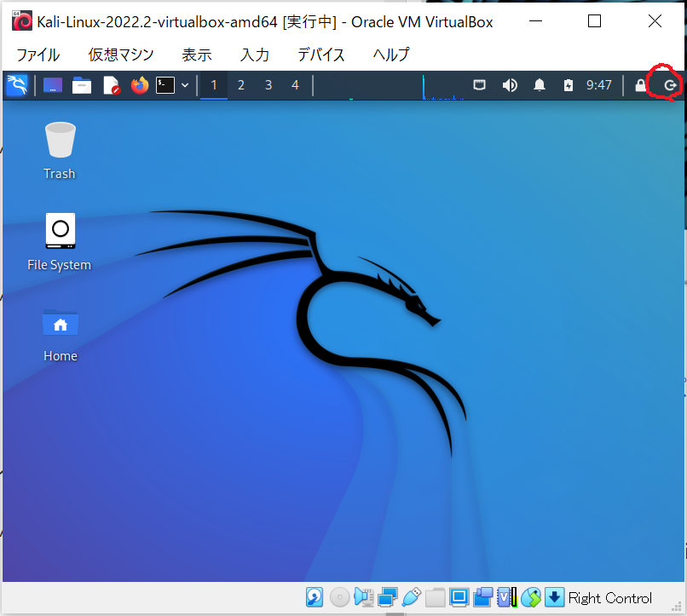
Task: Click the mouse integration status icon
Action: click(530, 597)
